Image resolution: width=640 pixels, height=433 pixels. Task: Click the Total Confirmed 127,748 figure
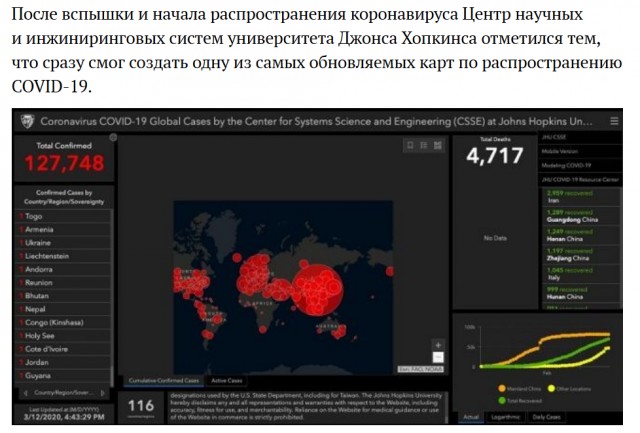(64, 163)
